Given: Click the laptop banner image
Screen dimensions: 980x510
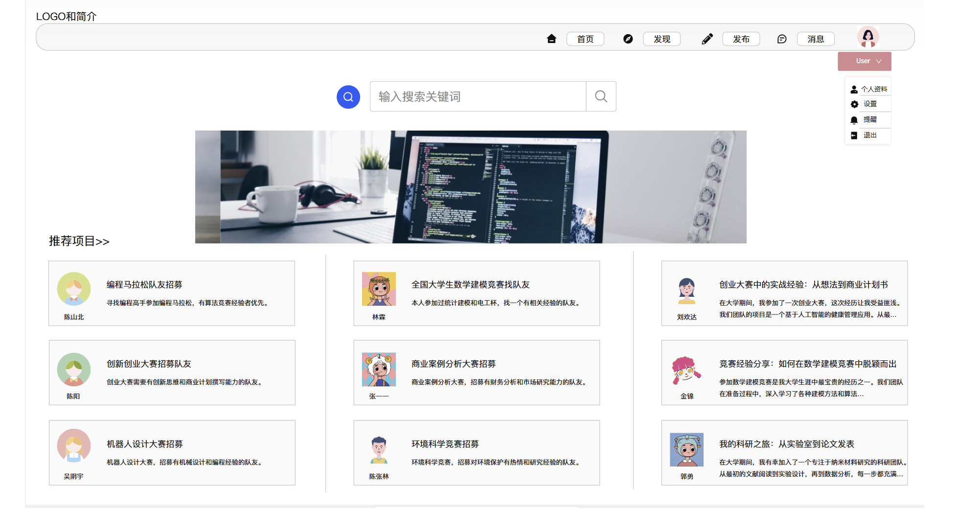Looking at the screenshot, I should click(471, 187).
